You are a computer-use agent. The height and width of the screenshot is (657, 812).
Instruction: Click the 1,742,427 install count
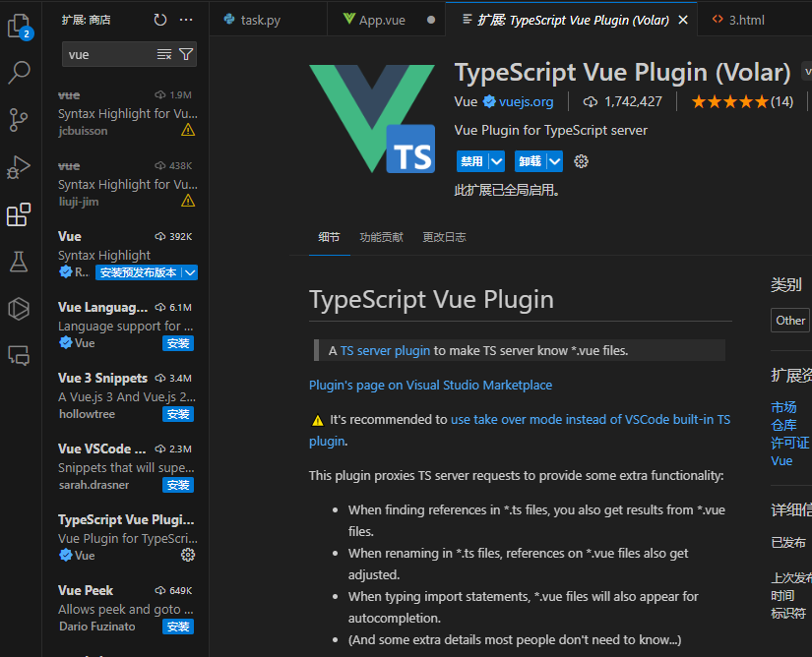coord(622,102)
